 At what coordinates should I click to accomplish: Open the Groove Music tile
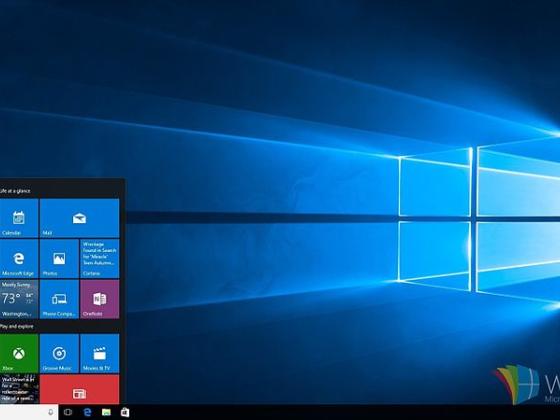(x=59, y=353)
